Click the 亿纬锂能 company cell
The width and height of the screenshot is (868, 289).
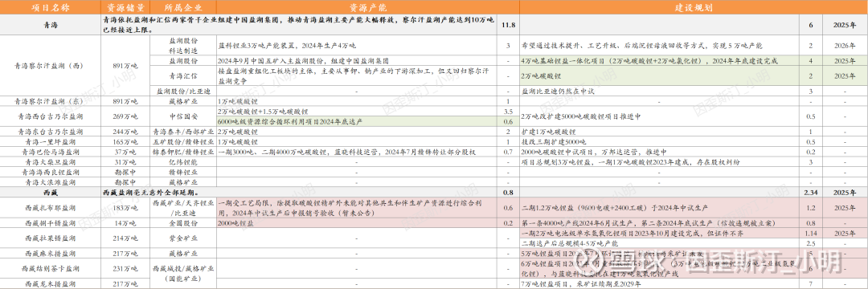[183, 161]
